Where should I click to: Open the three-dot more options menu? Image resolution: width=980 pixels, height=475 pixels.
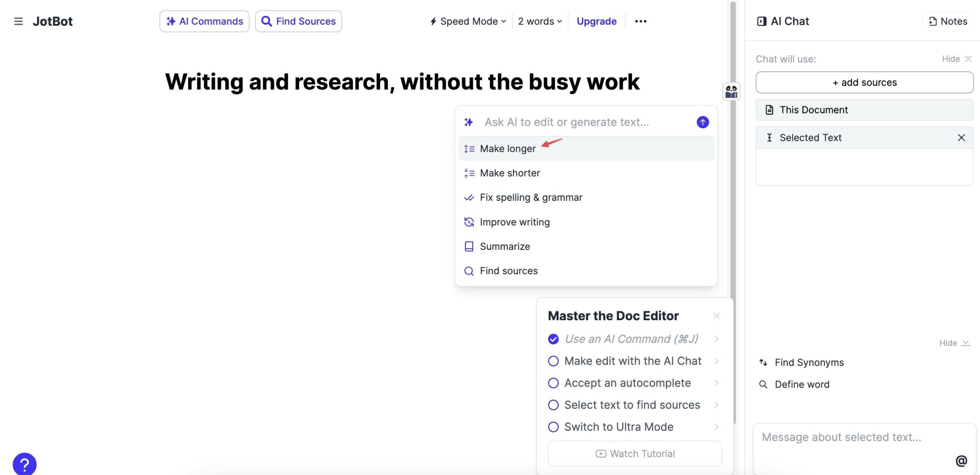pyautogui.click(x=641, y=21)
